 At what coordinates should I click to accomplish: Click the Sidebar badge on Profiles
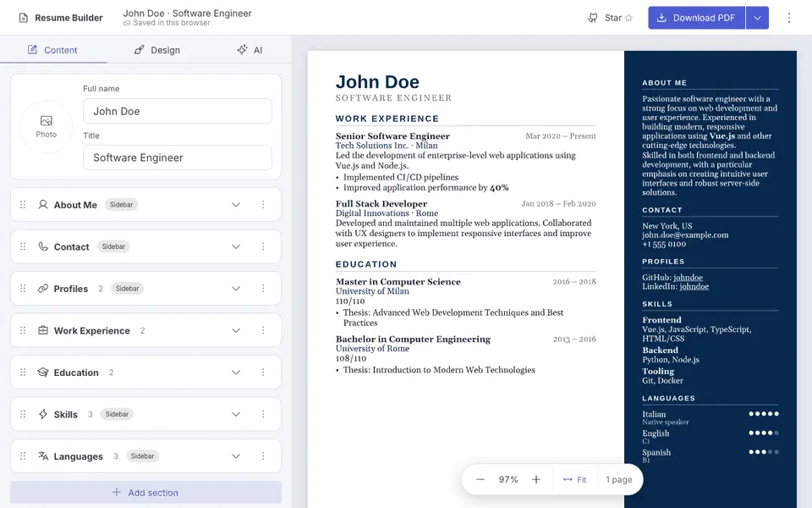click(x=128, y=289)
